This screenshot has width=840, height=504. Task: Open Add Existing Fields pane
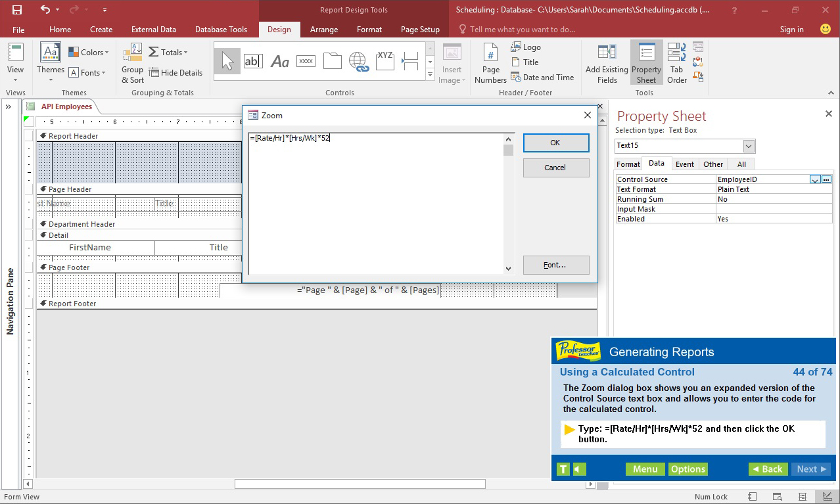click(605, 62)
